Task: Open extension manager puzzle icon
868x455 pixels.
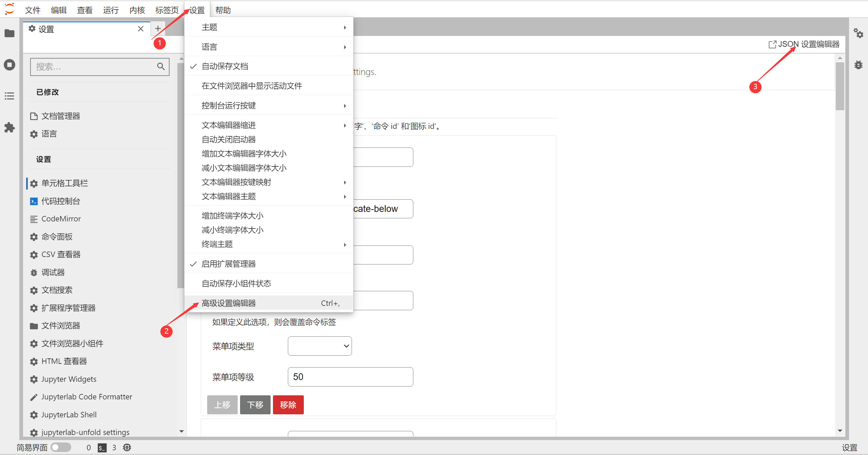Action: pyautogui.click(x=9, y=127)
